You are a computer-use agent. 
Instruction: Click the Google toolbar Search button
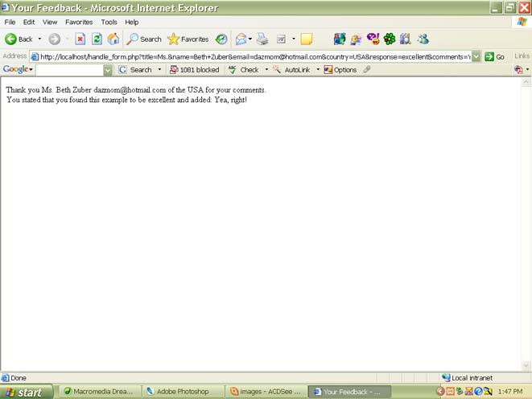135,70
